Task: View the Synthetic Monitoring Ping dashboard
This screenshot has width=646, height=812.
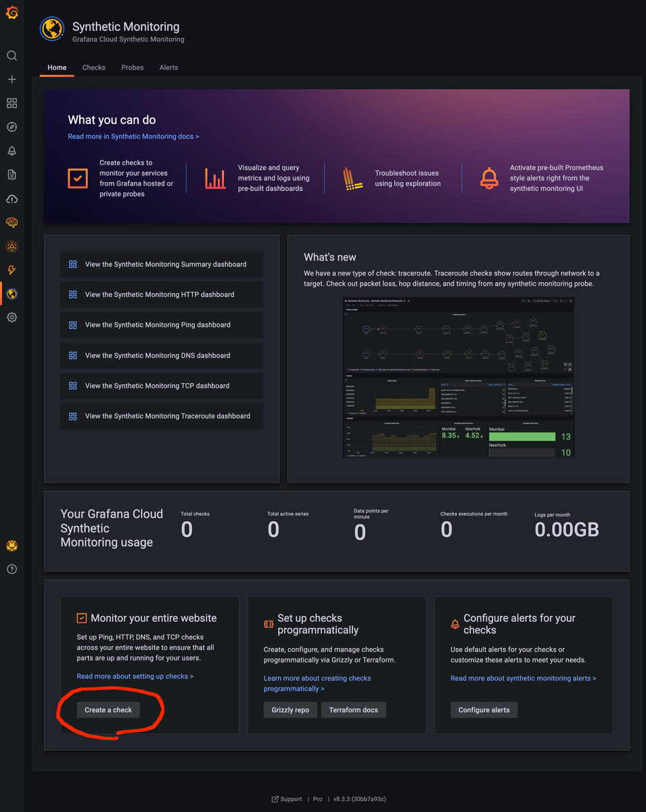Action: coord(162,325)
